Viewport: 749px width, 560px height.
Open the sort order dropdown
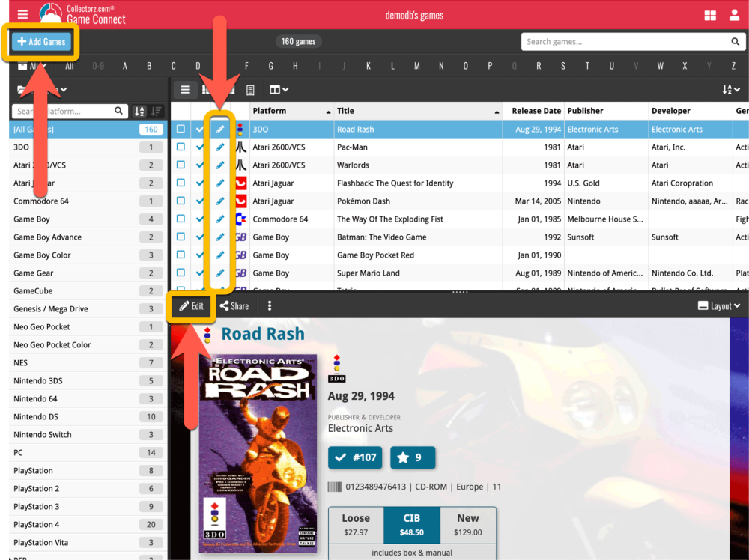pyautogui.click(x=731, y=89)
